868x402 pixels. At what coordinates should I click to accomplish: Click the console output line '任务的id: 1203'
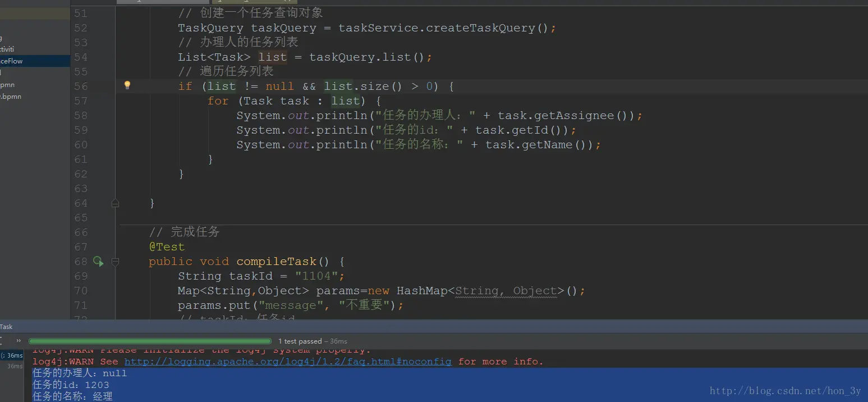coord(71,385)
